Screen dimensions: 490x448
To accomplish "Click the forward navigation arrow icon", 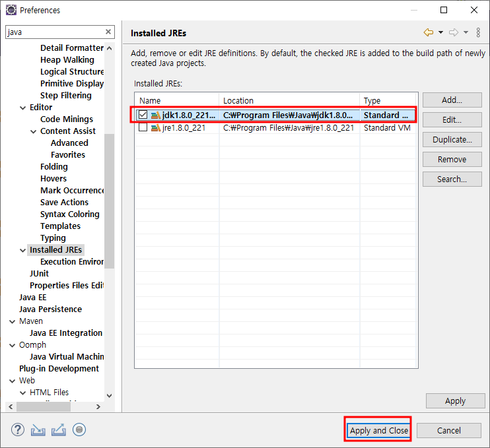I will (454, 32).
